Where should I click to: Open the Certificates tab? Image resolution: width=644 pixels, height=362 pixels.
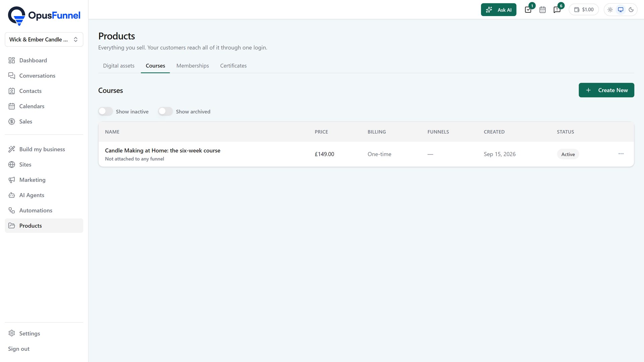coord(233,66)
